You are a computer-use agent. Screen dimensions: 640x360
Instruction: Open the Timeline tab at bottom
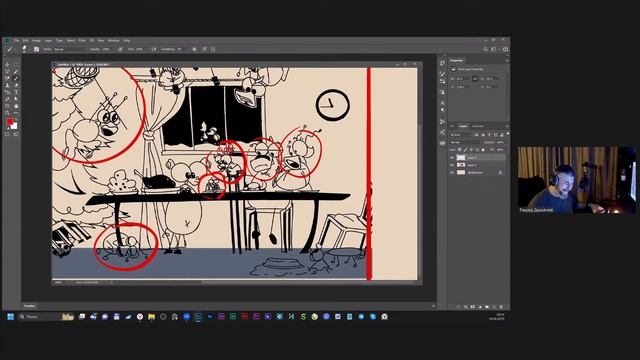point(29,306)
